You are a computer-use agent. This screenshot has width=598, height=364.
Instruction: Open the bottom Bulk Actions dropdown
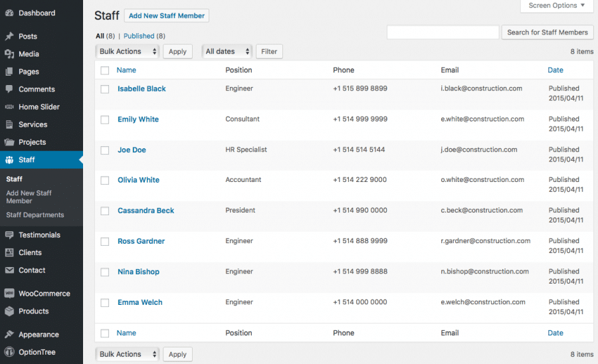(x=128, y=354)
